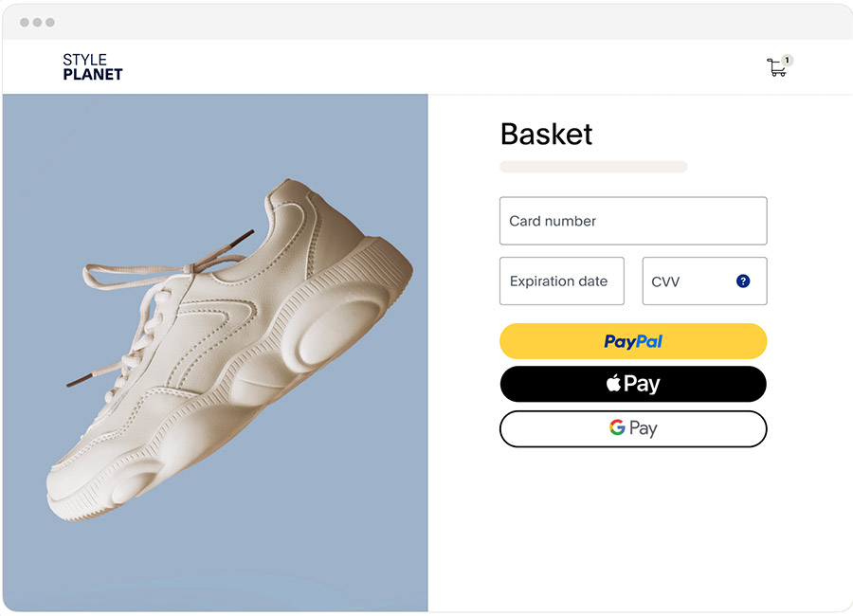Click the first window control dot
The image size is (853, 616).
click(25, 22)
